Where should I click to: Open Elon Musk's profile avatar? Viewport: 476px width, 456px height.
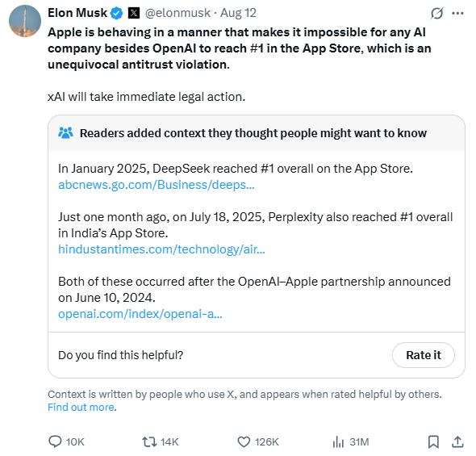coord(25,21)
